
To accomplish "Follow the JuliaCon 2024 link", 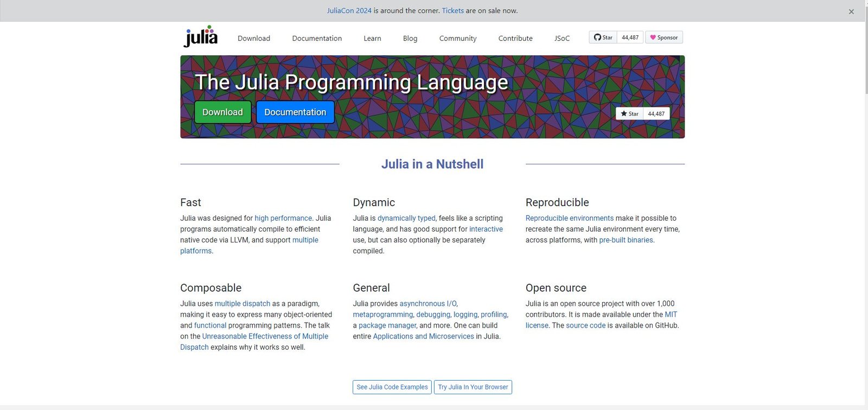I will pos(349,11).
